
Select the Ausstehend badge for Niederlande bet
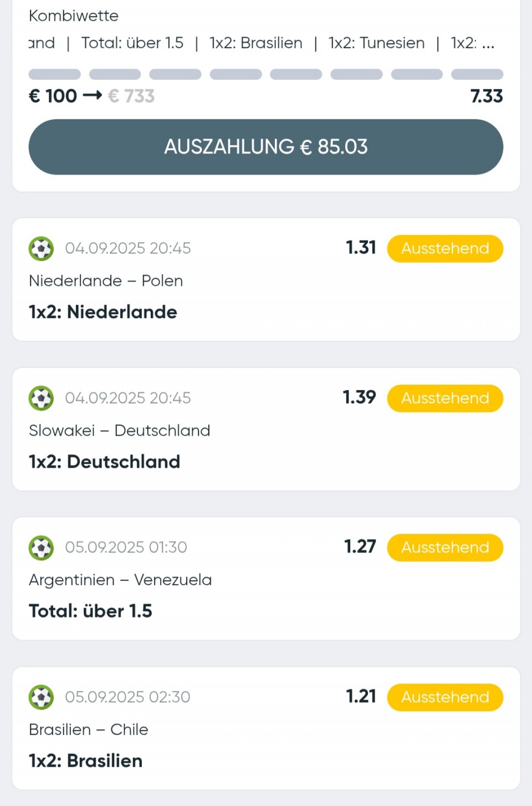coord(445,248)
